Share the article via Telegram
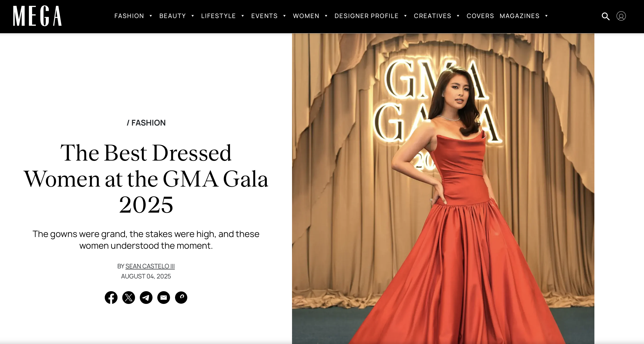This screenshot has height=344, width=644. (146, 298)
